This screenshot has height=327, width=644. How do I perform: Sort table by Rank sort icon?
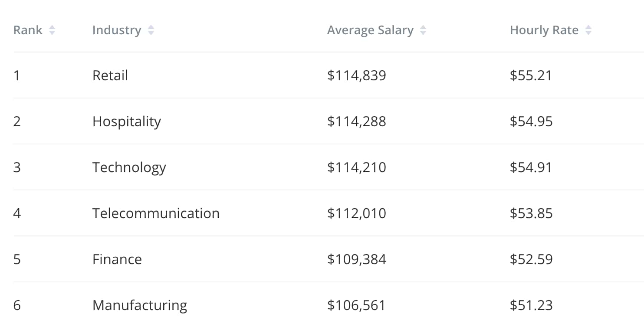pyautogui.click(x=52, y=30)
